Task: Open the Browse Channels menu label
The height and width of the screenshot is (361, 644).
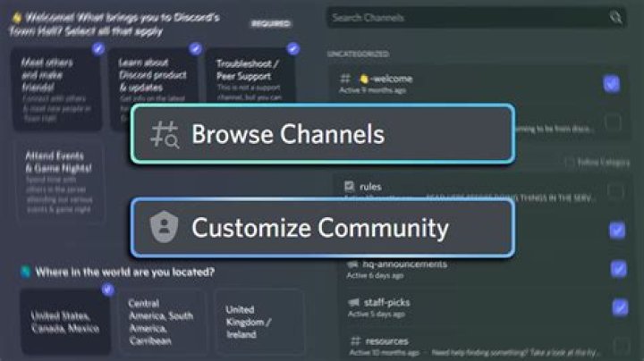Action: (287, 135)
